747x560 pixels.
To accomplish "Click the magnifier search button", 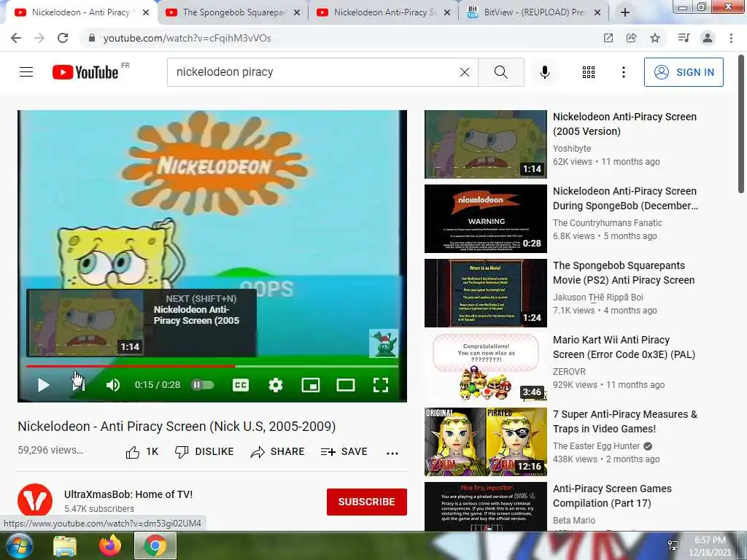I will pos(500,72).
